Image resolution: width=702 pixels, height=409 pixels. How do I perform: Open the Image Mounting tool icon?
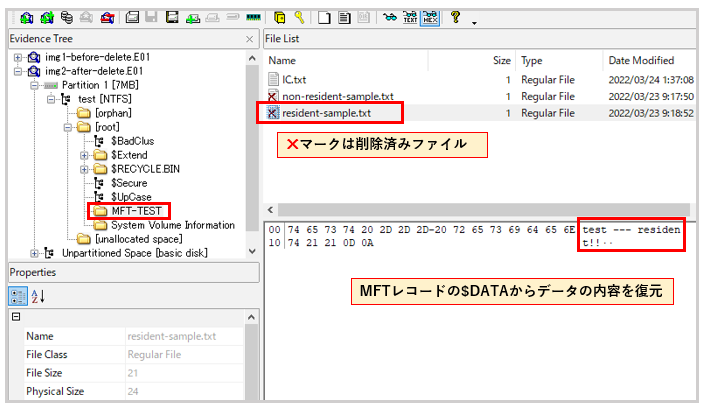pyautogui.click(x=67, y=18)
